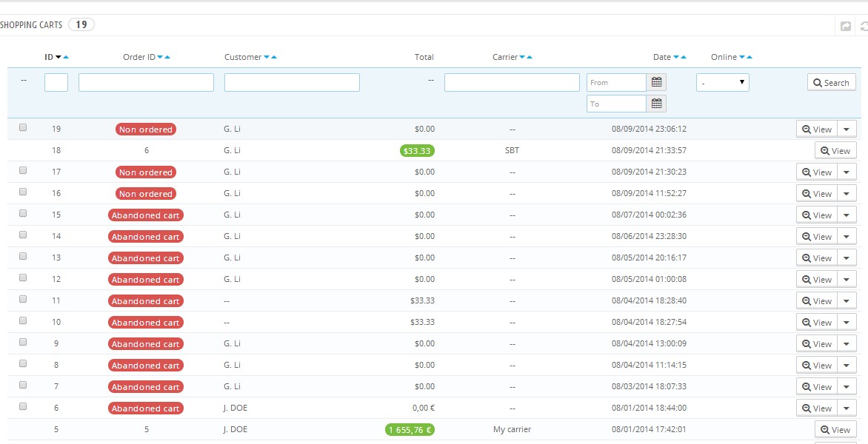Viewport: 868px width, 444px height.
Task: Select checkbox for cart 6
Action: click(x=23, y=406)
